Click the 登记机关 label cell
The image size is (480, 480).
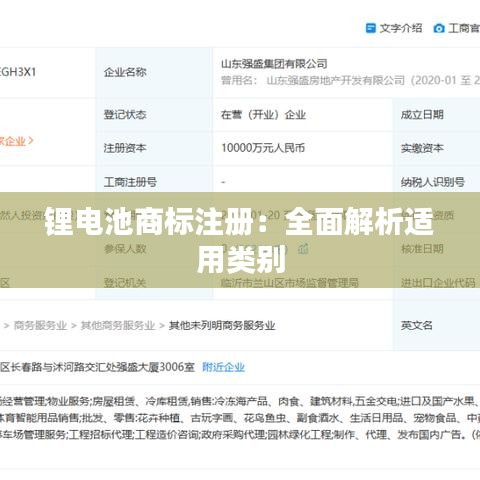154,283
